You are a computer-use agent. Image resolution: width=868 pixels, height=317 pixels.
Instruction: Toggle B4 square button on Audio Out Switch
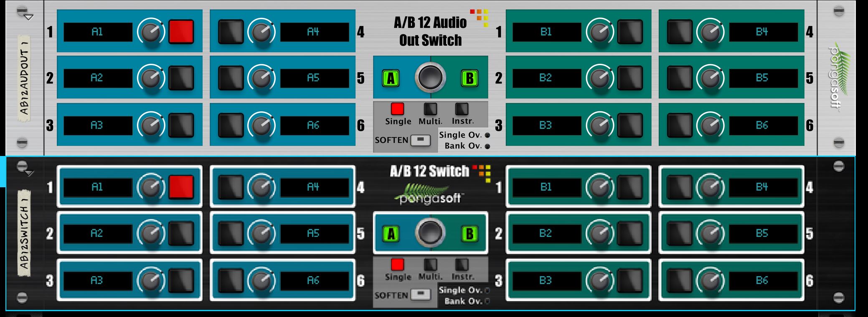point(680,32)
